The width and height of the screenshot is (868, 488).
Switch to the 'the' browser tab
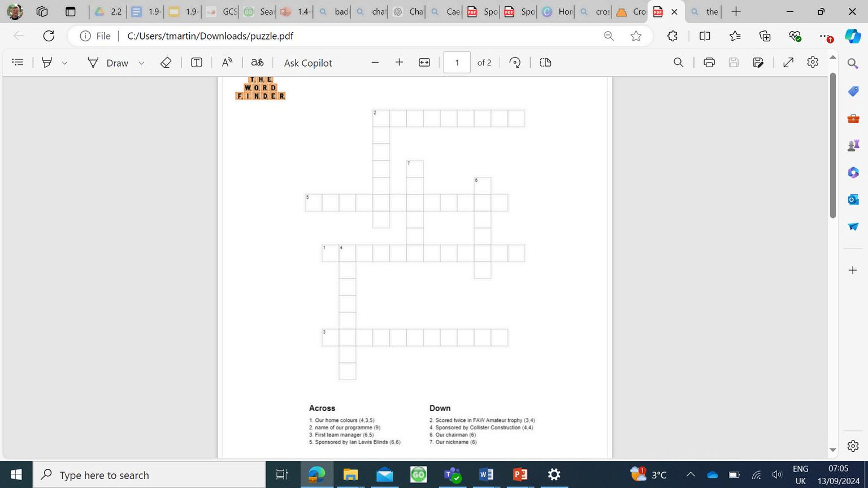click(704, 11)
